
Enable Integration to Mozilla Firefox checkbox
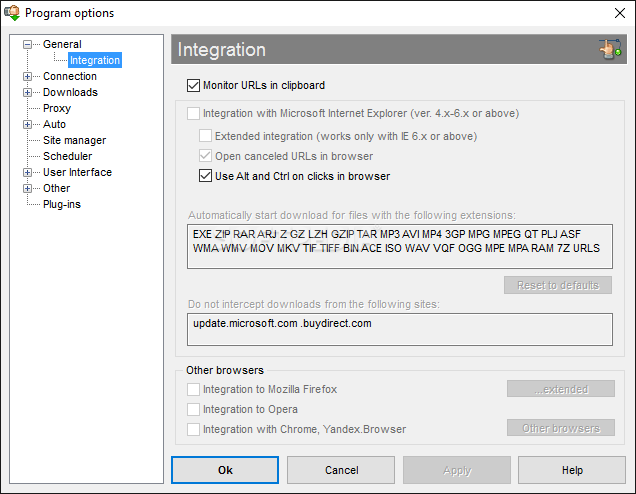click(193, 389)
